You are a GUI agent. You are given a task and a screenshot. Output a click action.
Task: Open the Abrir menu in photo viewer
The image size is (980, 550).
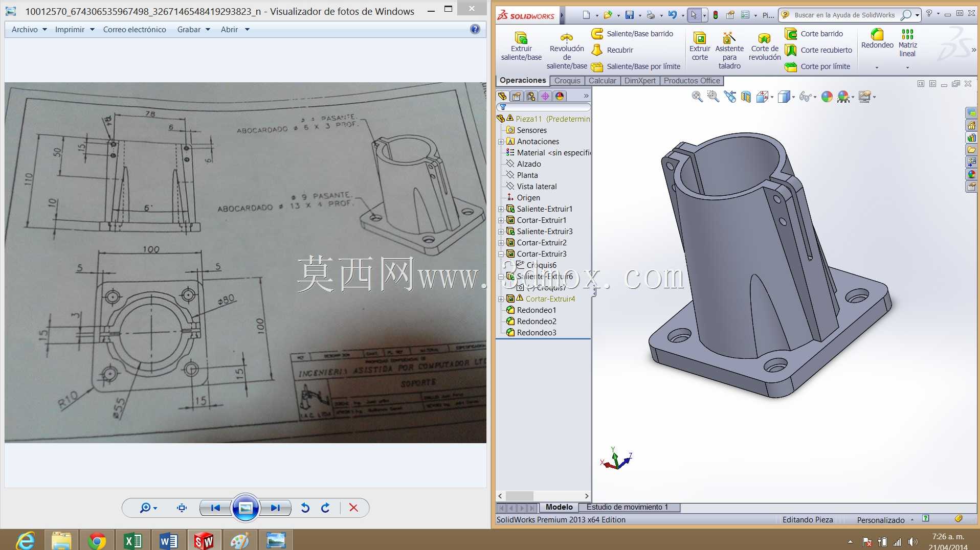click(235, 30)
